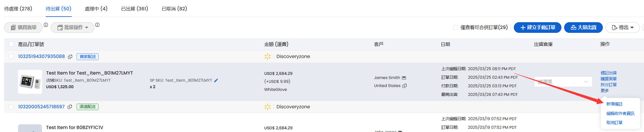Image resolution: width=644 pixels, height=132 pixels.
Task: Open the 請選擇 warehouse dropdown
Action: coord(563,82)
